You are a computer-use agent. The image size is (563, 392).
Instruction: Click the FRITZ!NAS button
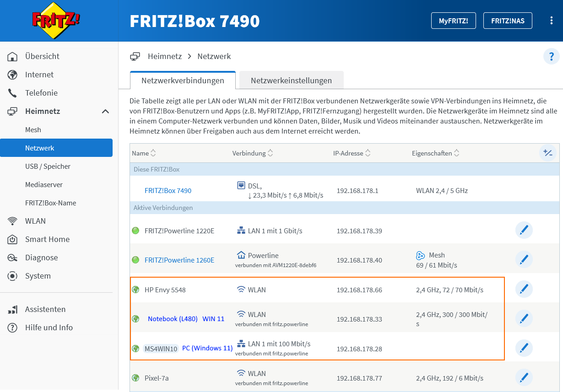(x=508, y=21)
